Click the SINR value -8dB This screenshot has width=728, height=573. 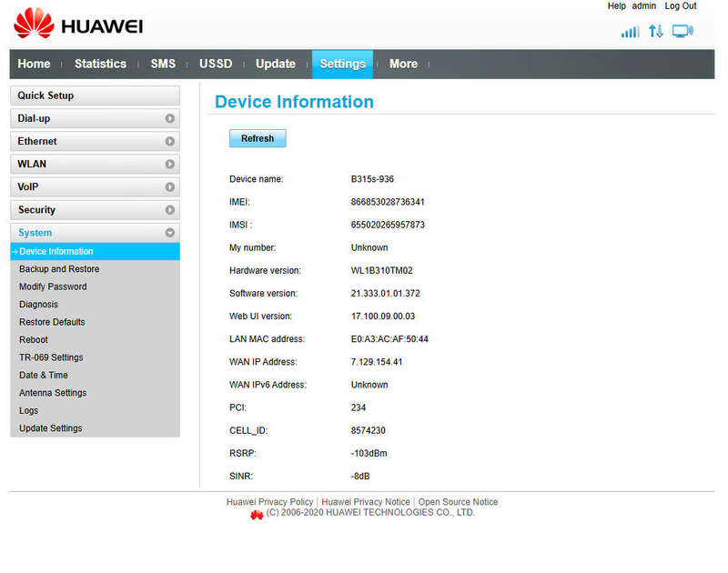coord(360,476)
